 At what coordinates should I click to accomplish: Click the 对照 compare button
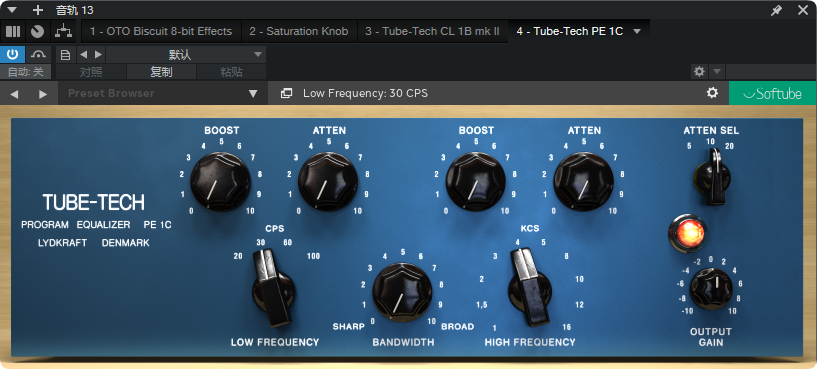(91, 72)
